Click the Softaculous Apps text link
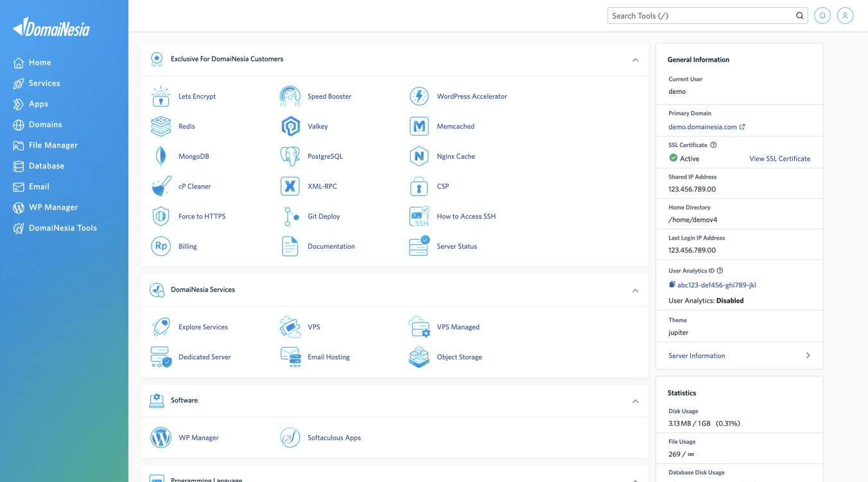This screenshot has width=868, height=482. click(334, 438)
